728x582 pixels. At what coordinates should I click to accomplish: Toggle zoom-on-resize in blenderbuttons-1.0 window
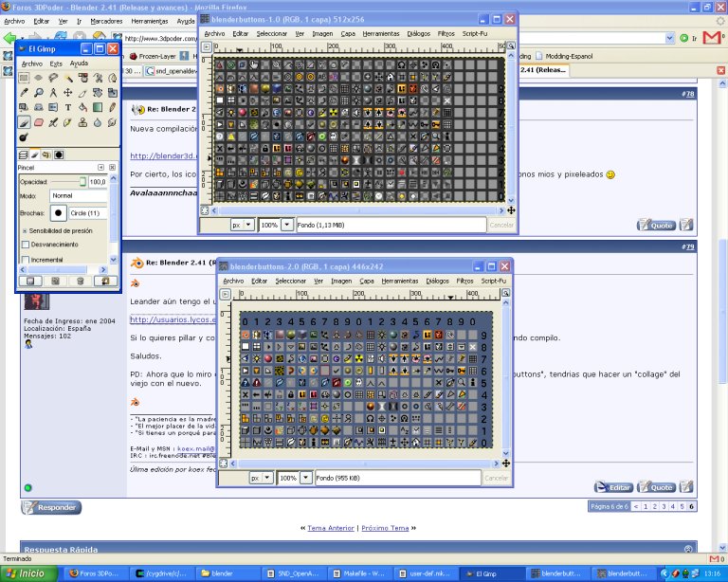click(x=511, y=45)
